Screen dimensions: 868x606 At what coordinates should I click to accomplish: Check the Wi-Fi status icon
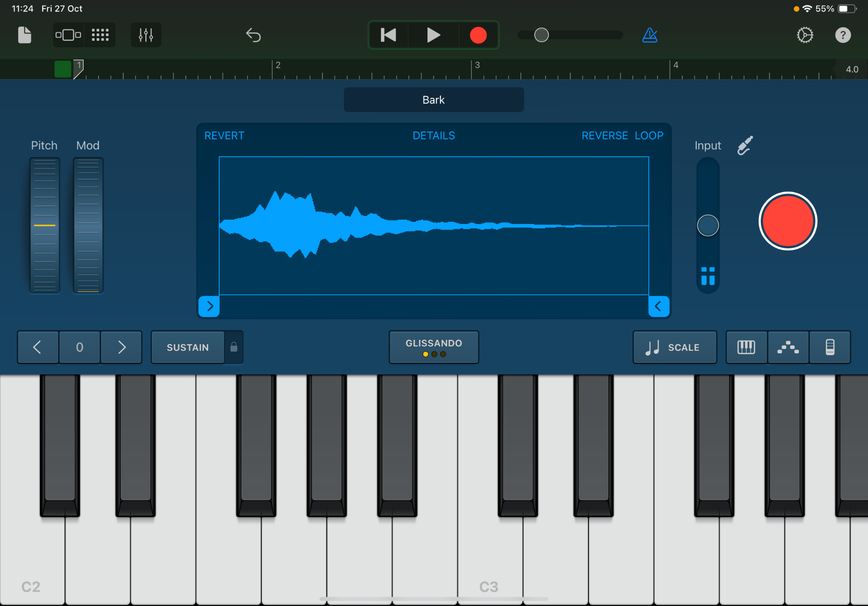pyautogui.click(x=807, y=9)
